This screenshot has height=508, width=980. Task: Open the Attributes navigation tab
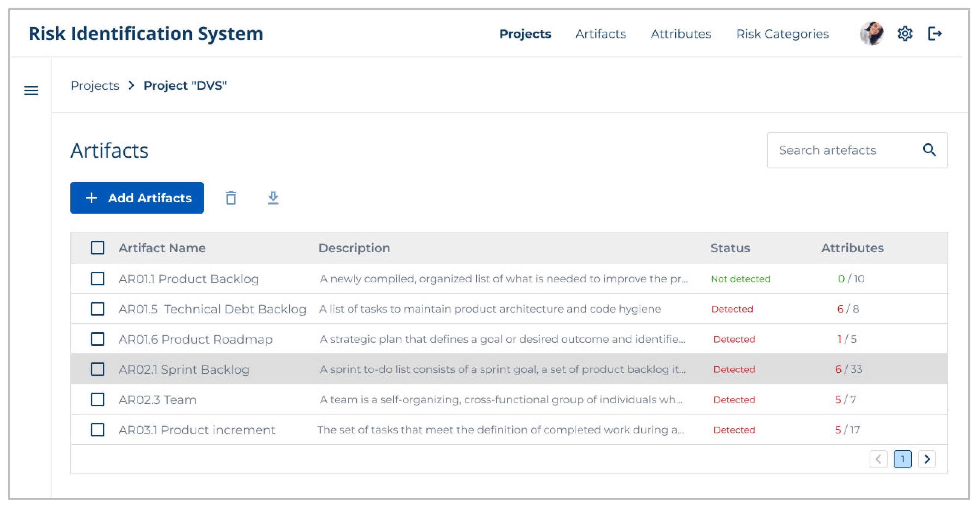pyautogui.click(x=681, y=34)
